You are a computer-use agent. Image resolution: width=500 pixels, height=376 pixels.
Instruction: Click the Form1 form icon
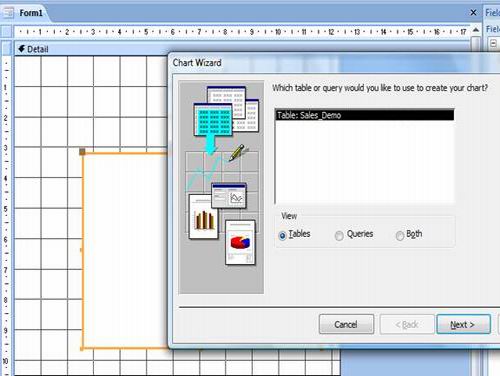[8, 13]
